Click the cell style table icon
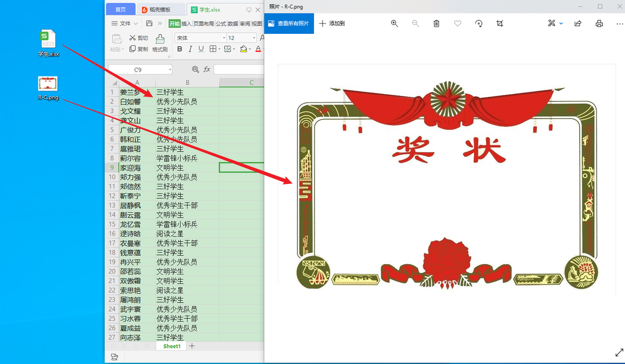This screenshot has height=364, width=625. (x=227, y=49)
